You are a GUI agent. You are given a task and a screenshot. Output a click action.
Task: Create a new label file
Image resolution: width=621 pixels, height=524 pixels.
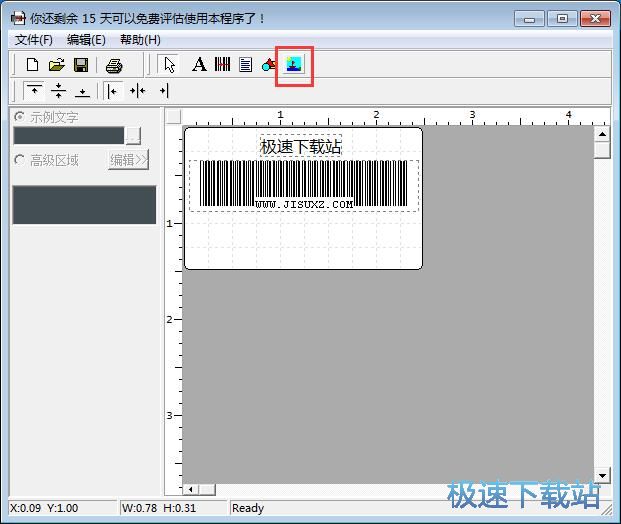(32, 65)
